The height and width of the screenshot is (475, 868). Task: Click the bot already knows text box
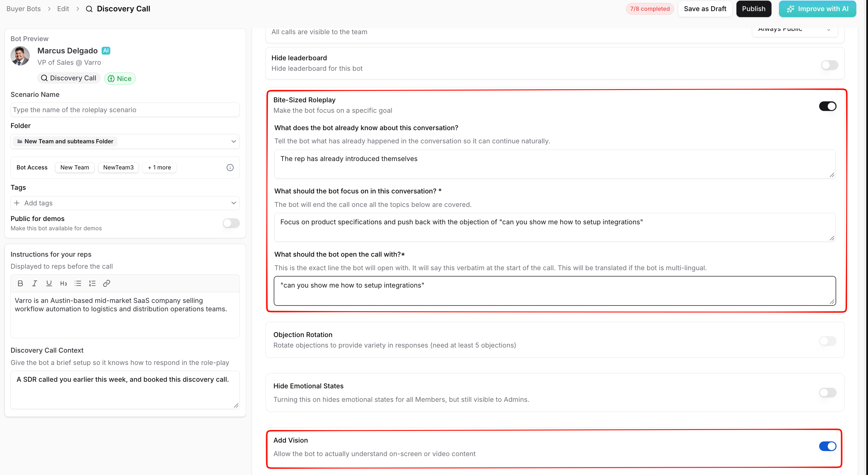pos(554,164)
